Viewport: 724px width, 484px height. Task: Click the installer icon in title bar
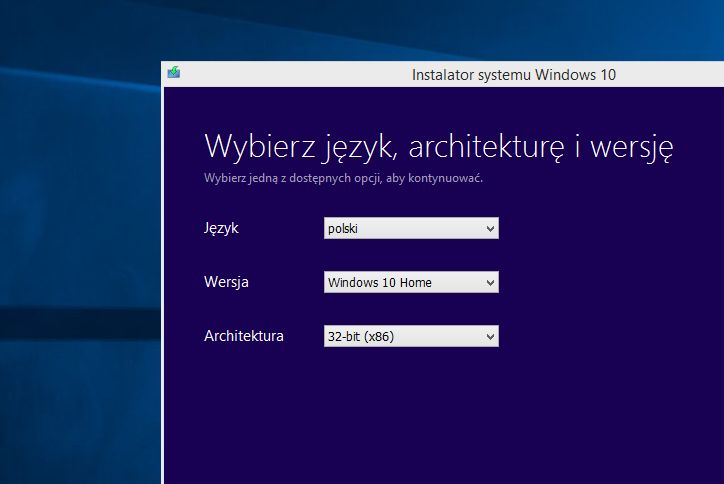coord(174,72)
